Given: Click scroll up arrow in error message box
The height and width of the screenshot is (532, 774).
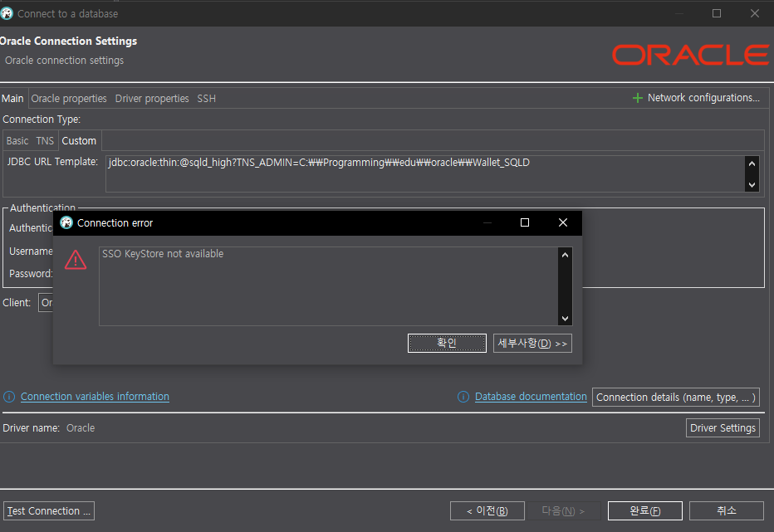Looking at the screenshot, I should click(x=566, y=255).
